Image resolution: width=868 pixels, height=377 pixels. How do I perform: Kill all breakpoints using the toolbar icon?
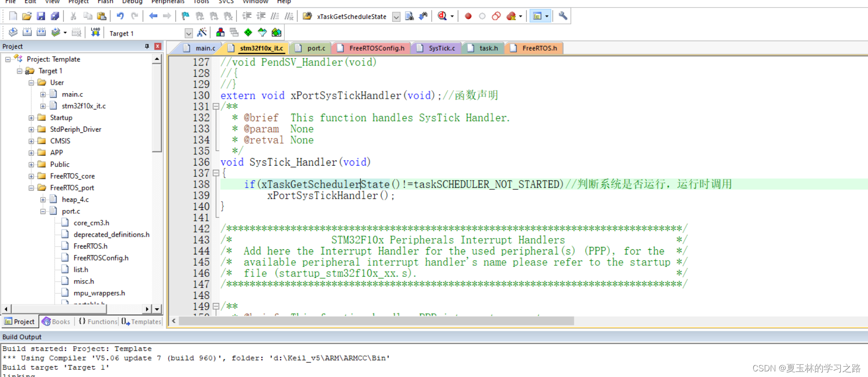511,16
